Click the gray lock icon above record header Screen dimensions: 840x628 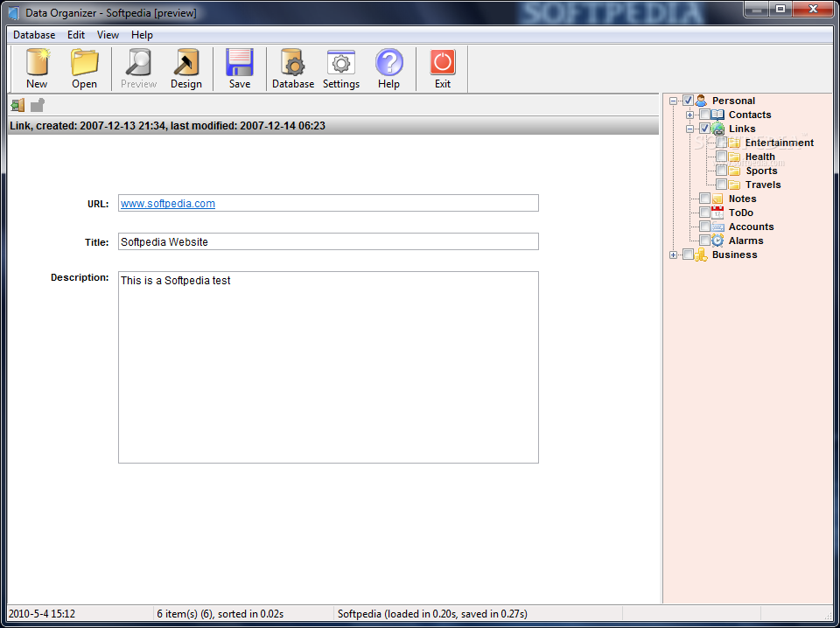pos(37,105)
